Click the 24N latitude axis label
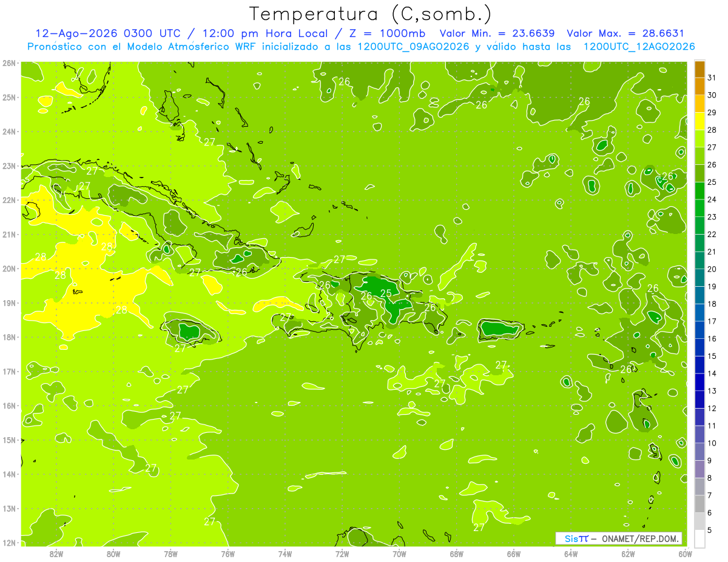The height and width of the screenshot is (562, 728). click(8, 132)
